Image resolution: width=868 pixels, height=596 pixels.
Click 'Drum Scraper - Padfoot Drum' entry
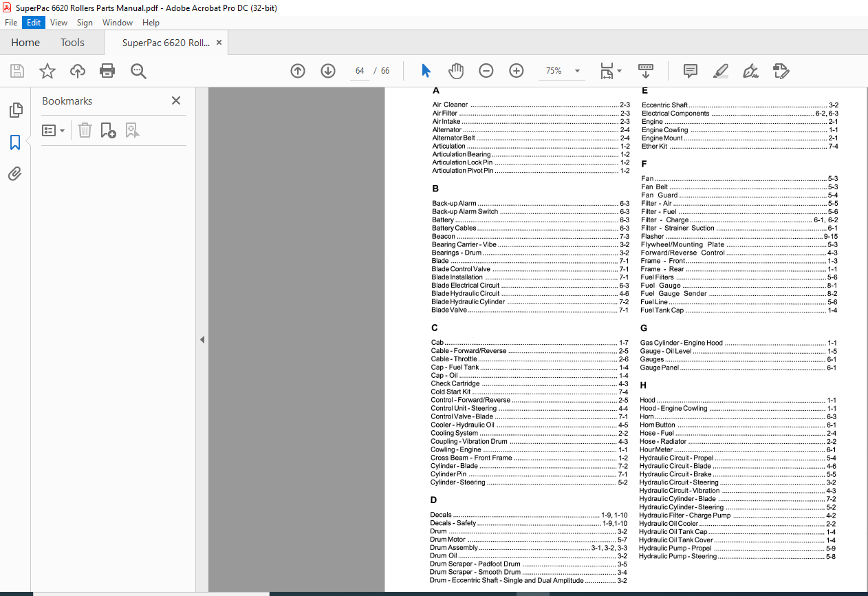pos(528,564)
